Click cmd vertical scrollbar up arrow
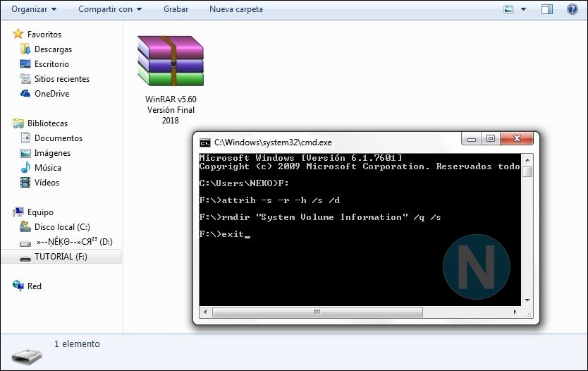This screenshot has height=371, width=588. (x=527, y=160)
